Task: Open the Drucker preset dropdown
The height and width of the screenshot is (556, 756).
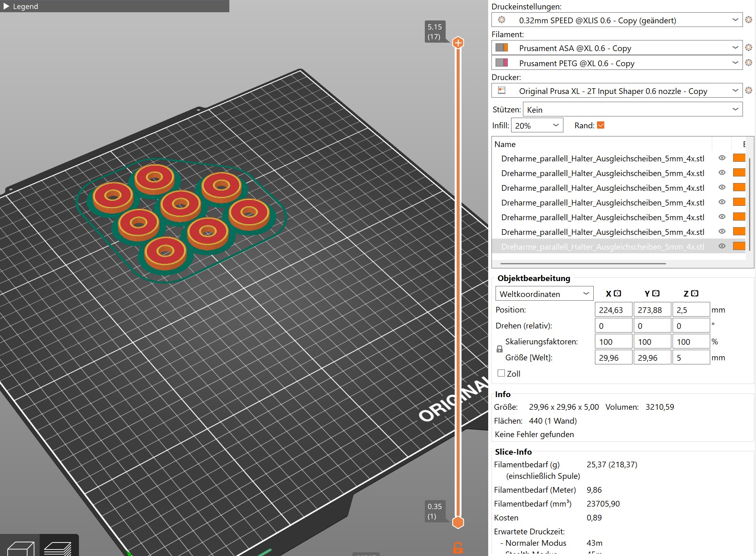Action: click(x=617, y=91)
